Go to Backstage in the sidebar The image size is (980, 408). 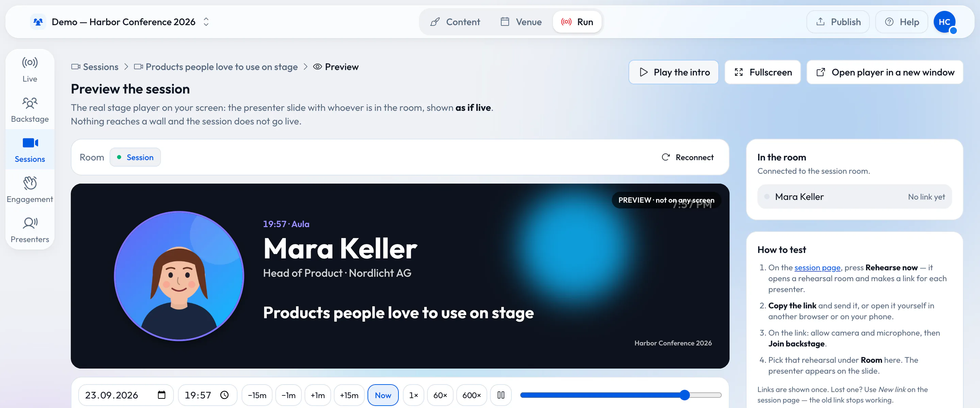pos(30,110)
